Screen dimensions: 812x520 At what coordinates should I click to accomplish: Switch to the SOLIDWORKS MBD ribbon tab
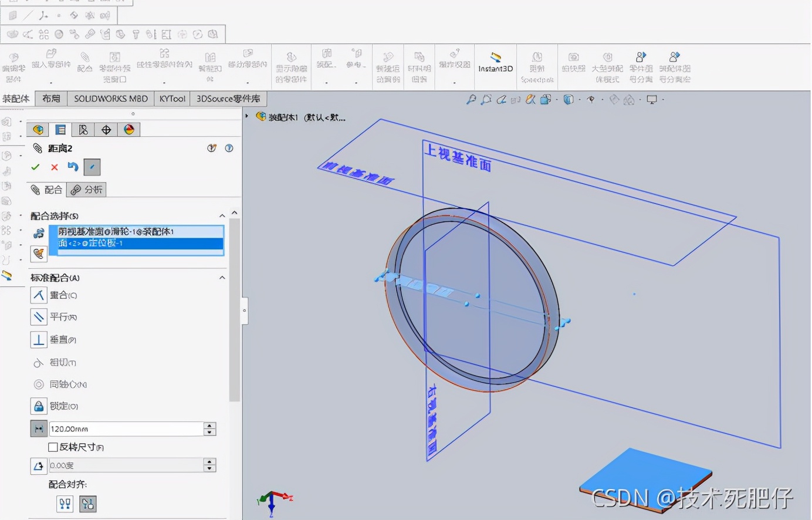click(110, 98)
